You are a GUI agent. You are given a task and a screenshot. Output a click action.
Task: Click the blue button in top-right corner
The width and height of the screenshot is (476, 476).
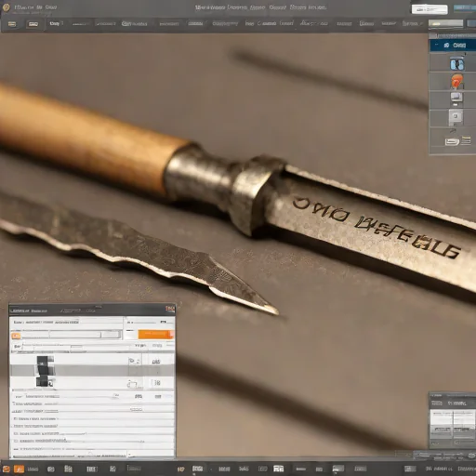click(x=465, y=8)
